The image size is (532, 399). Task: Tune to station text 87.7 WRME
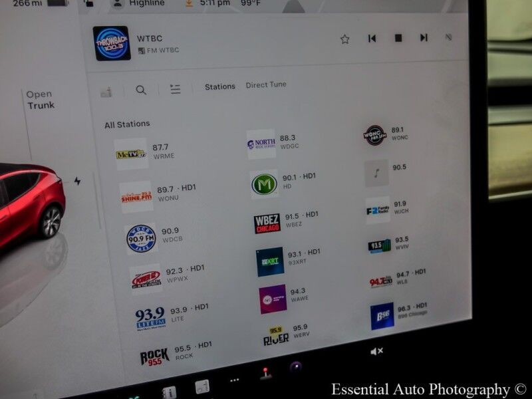tap(163, 152)
